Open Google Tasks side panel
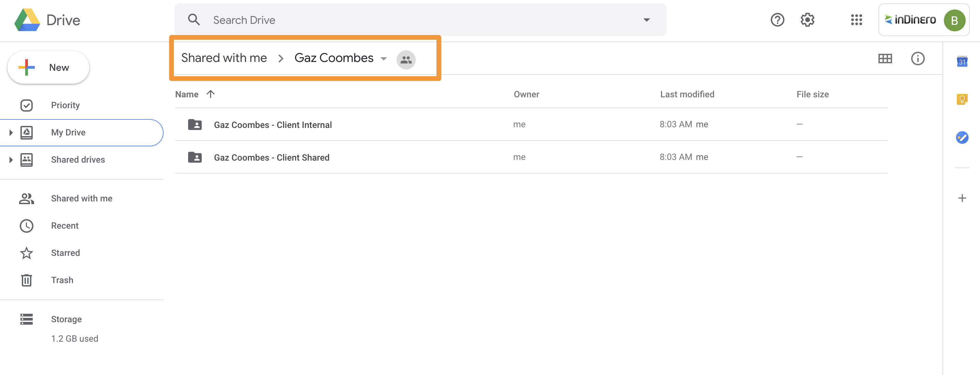The height and width of the screenshot is (375, 980). point(962,137)
